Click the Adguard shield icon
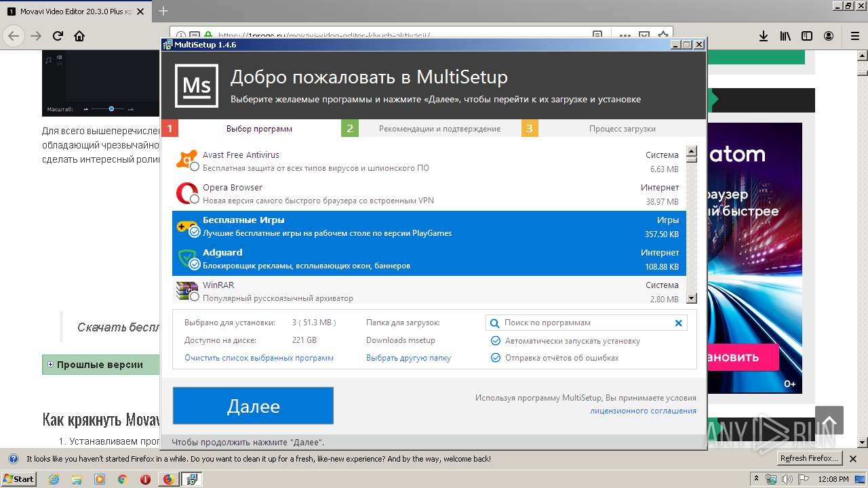Viewport: 868px width, 488px height. pyautogui.click(x=186, y=258)
